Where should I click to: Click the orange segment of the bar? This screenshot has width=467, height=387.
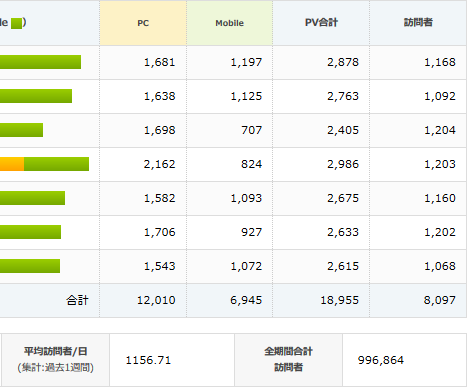click(12, 164)
